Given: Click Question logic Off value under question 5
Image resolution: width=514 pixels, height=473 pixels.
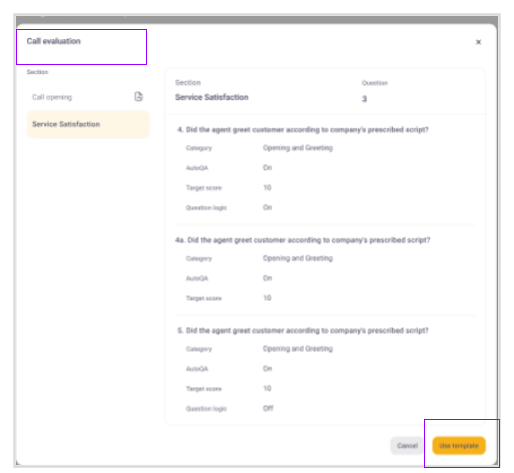Looking at the screenshot, I should [x=268, y=408].
